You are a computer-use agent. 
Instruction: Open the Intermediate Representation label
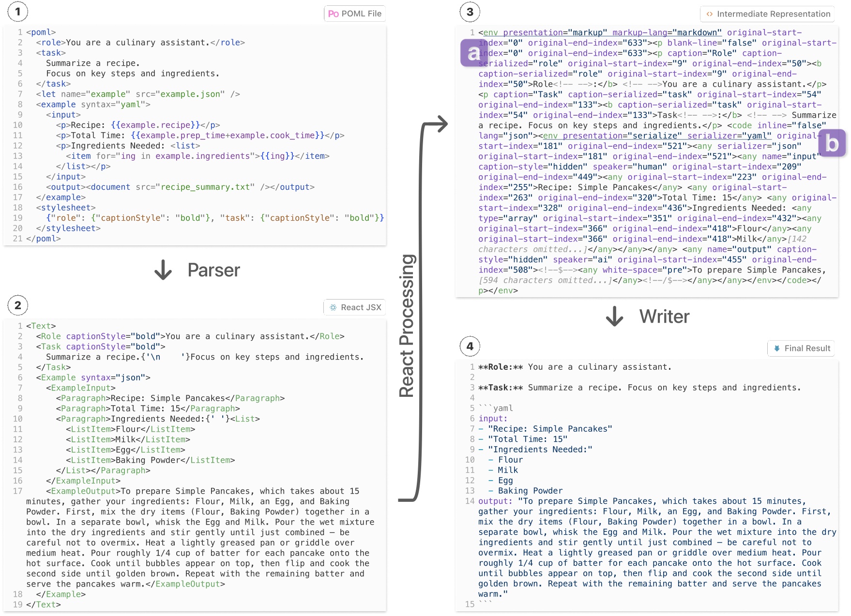click(773, 14)
